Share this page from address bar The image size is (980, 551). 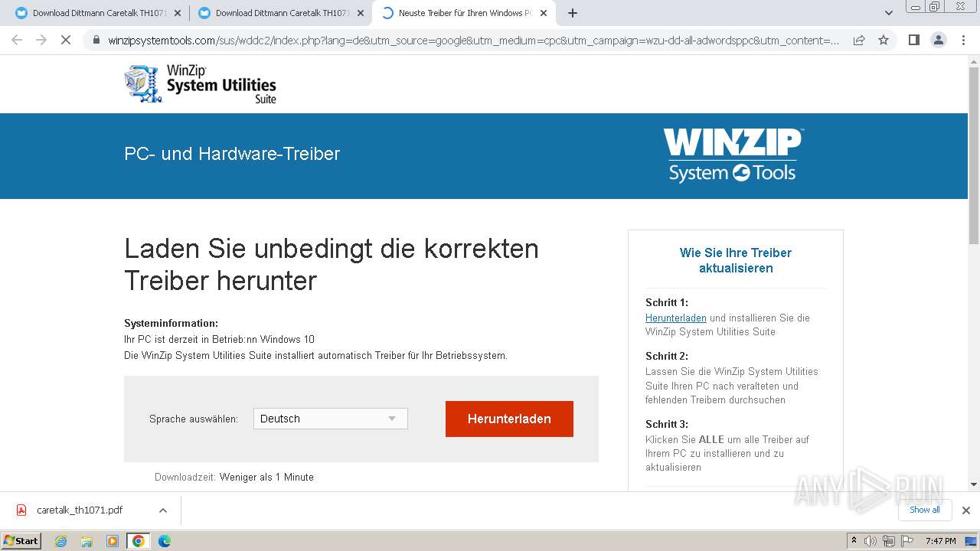click(859, 41)
